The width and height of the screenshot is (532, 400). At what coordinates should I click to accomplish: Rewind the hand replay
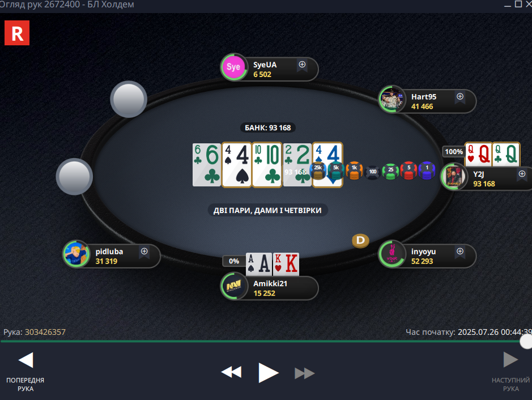(231, 372)
